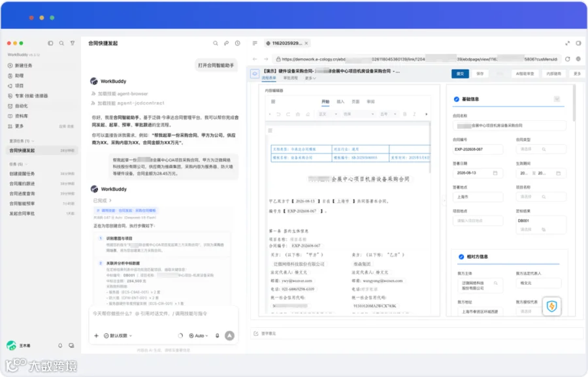Image resolution: width=588 pixels, height=377 pixels.
Task: Click the notification bell icon near user profile
Action: coord(60,345)
